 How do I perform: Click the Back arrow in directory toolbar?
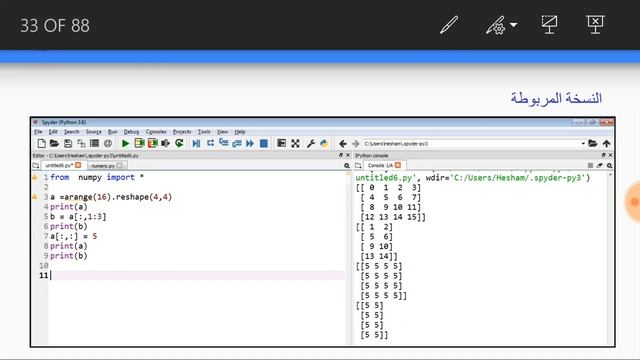[343, 143]
